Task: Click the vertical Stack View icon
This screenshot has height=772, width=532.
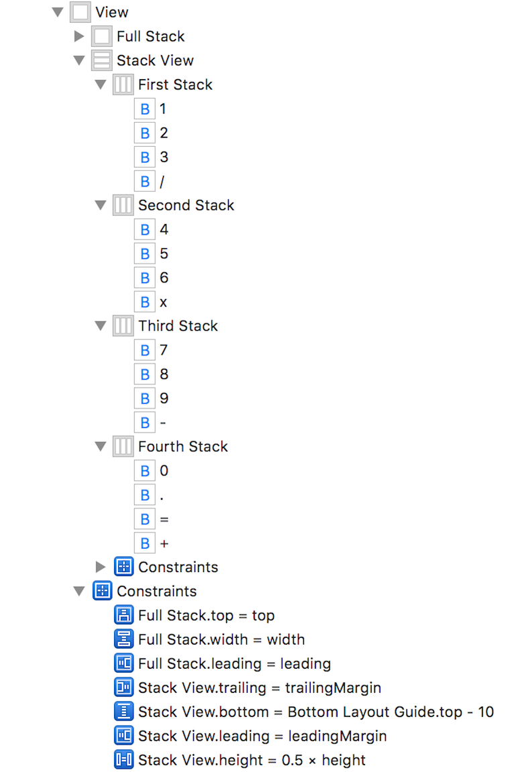Action: 101,60
